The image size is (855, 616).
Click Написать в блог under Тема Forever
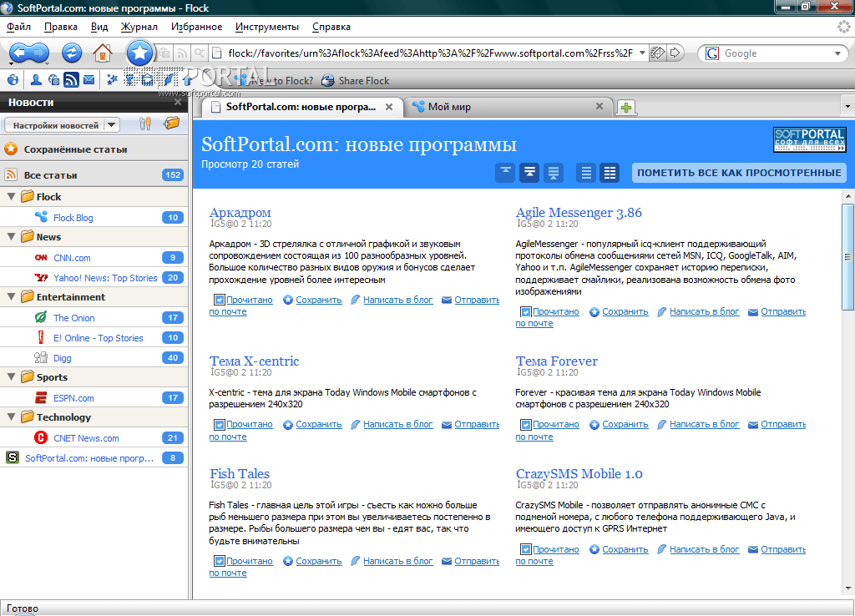[705, 425]
